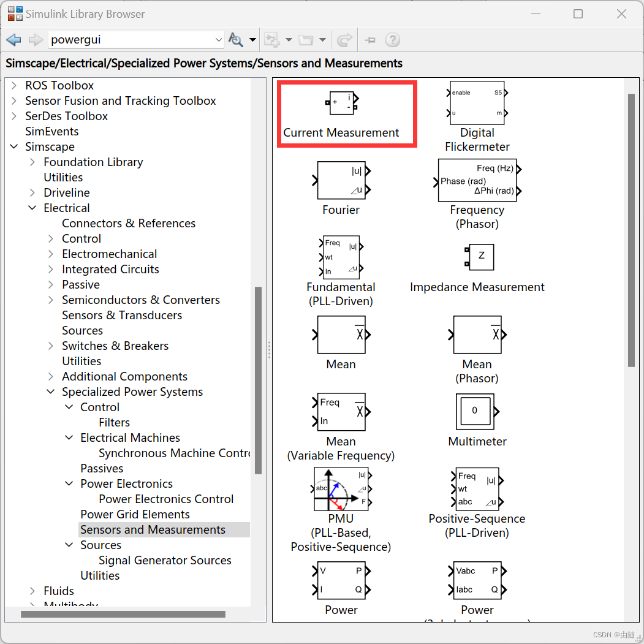Select the Power block with Vabc Iabc inputs
The height and width of the screenshot is (644, 644).
pos(477,580)
